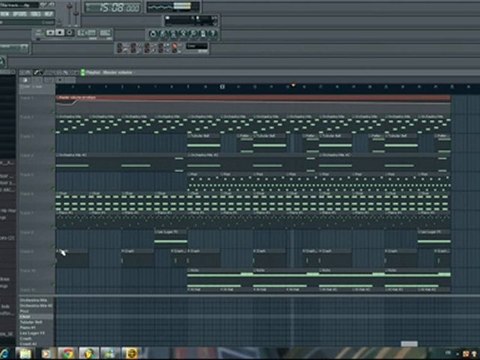Click the fourth round shortcut icon (audio editor)
The image size is (480, 360).
pyautogui.click(x=183, y=34)
